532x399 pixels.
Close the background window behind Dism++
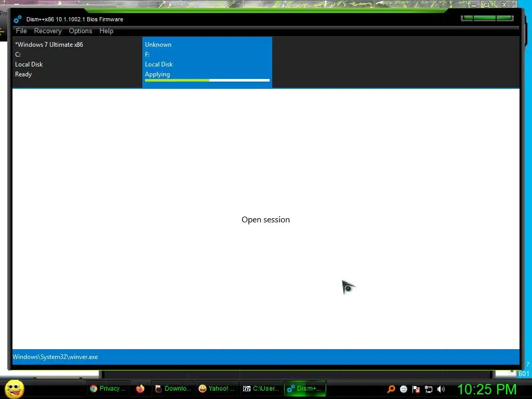click(x=504, y=4)
